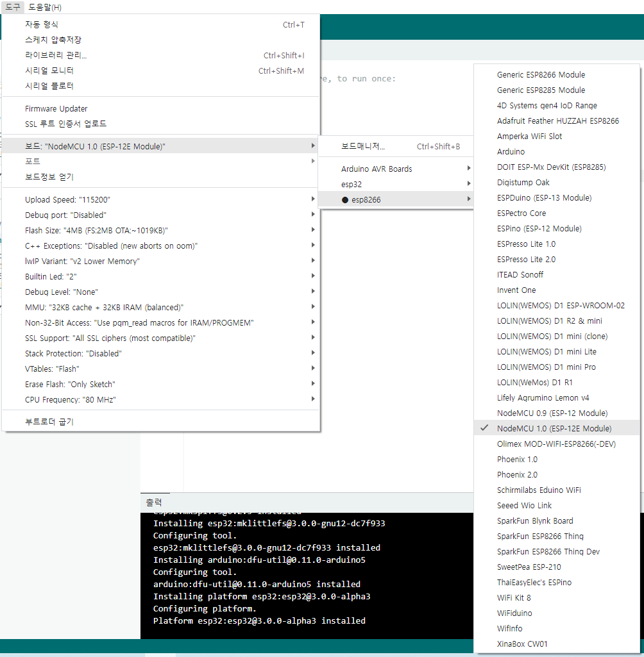Select Generic ESP8266 Module board
Viewport: 644px width, 657px height.
click(557, 74)
